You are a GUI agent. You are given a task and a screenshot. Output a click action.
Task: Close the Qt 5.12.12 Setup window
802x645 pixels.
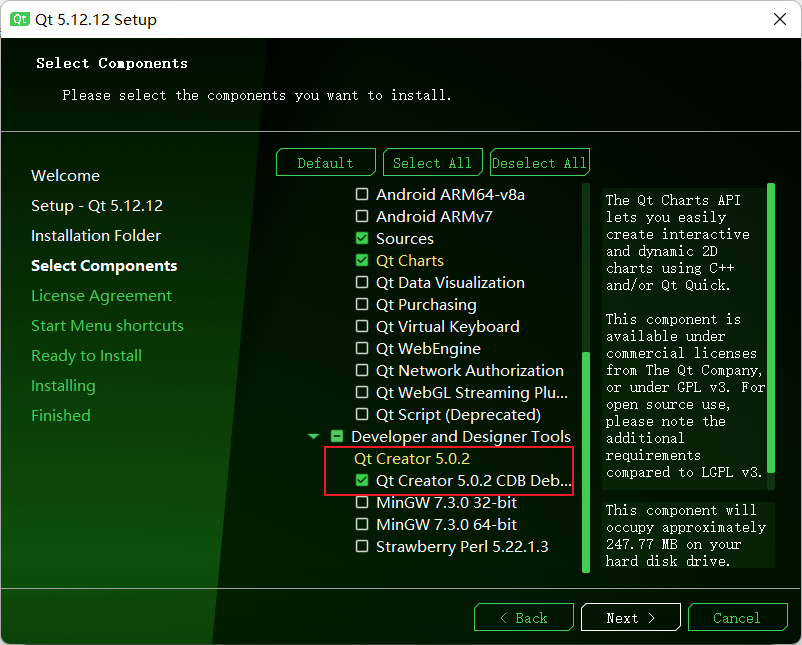click(779, 19)
